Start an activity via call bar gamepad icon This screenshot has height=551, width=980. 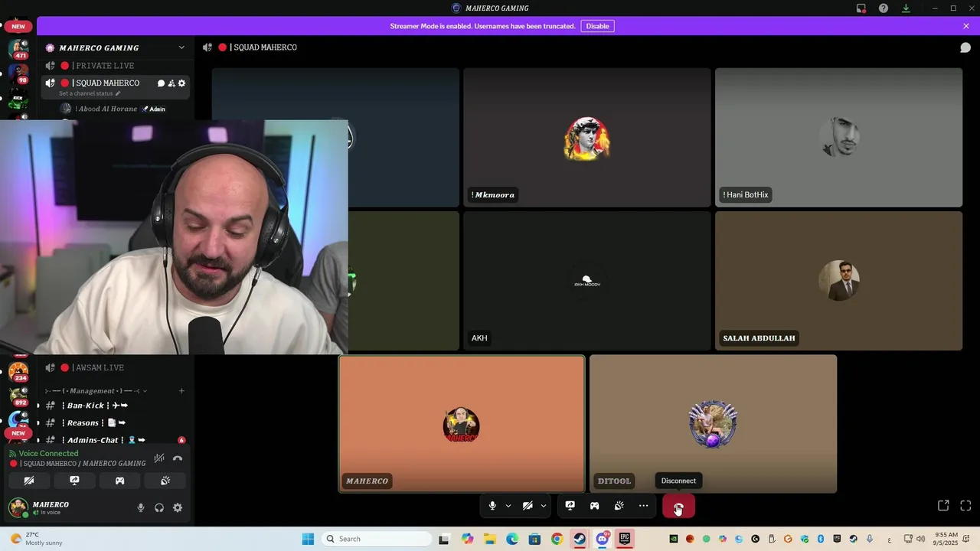[x=594, y=506]
